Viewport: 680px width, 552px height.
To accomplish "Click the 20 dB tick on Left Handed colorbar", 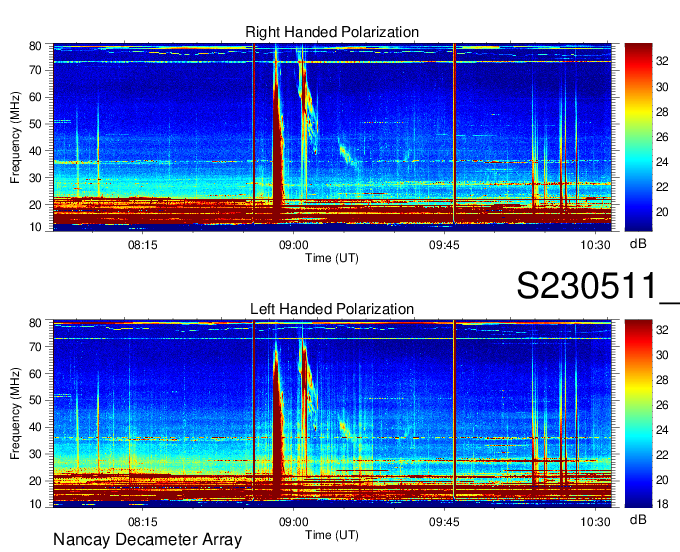I will click(x=662, y=480).
